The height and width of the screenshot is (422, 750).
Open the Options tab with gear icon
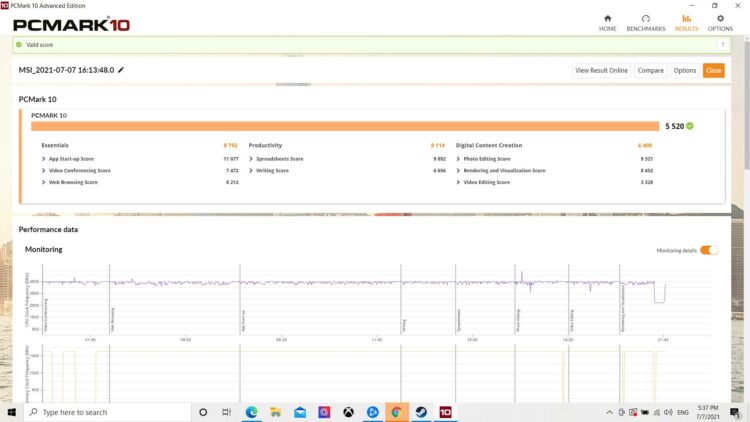[x=720, y=23]
